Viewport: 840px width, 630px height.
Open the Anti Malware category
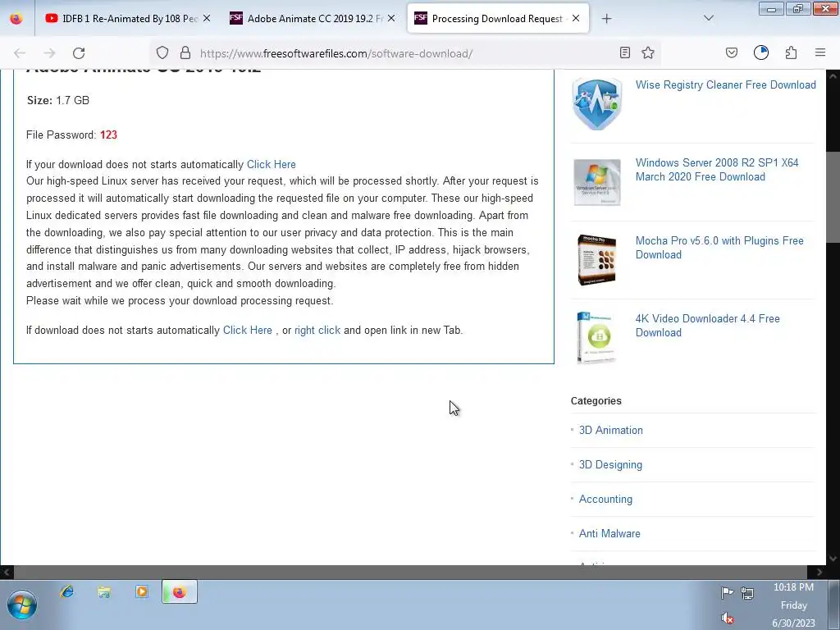[609, 533]
